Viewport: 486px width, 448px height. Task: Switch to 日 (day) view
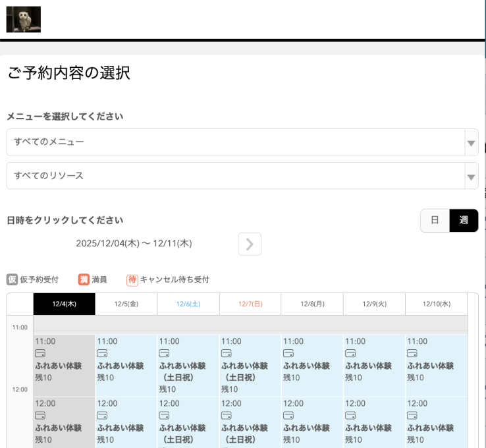point(435,221)
